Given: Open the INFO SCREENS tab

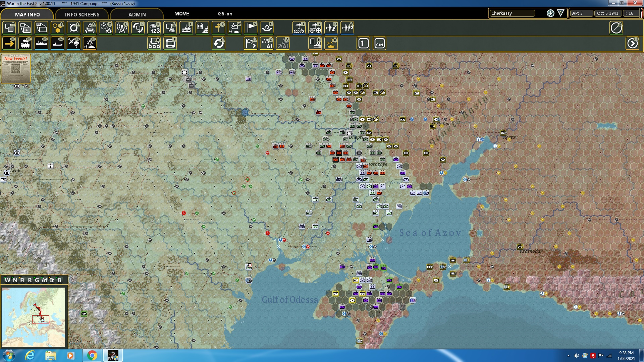Looking at the screenshot, I should click(x=82, y=14).
